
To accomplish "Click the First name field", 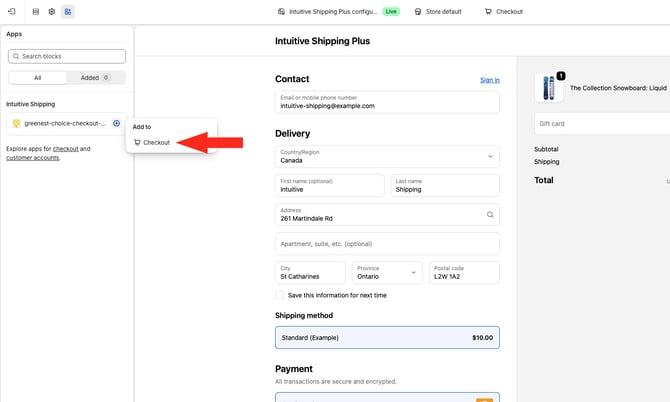I will pyautogui.click(x=329, y=185).
